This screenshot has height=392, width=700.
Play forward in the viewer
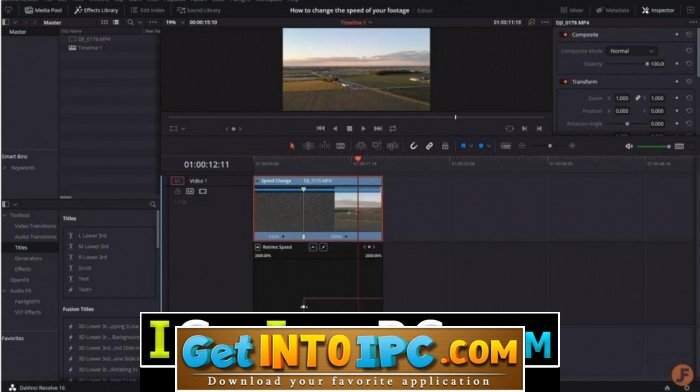click(x=363, y=129)
